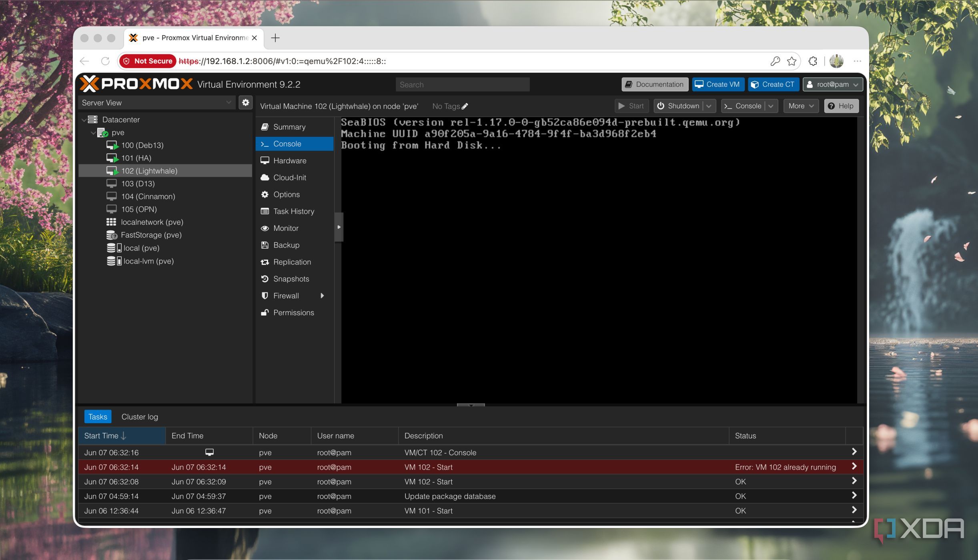Open details arrow for VM/CT 102 Console task
Screen dimensions: 978x560
pyautogui.click(x=854, y=452)
